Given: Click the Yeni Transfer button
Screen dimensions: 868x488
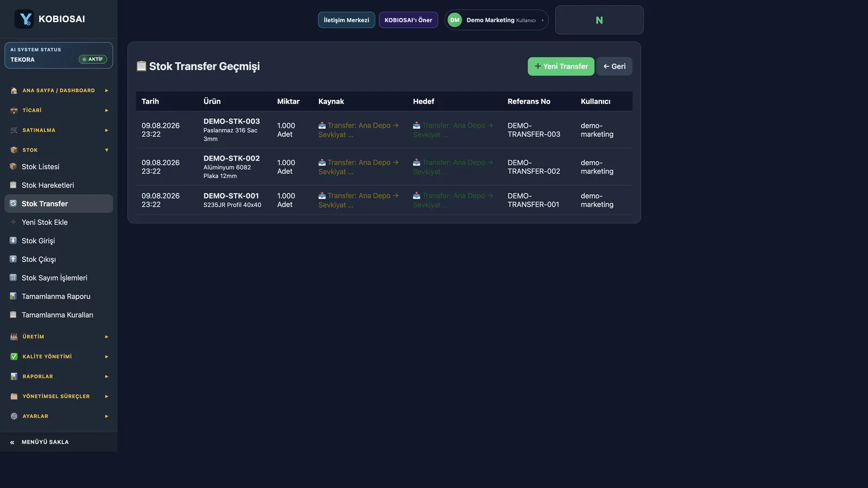Looking at the screenshot, I should pos(561,66).
